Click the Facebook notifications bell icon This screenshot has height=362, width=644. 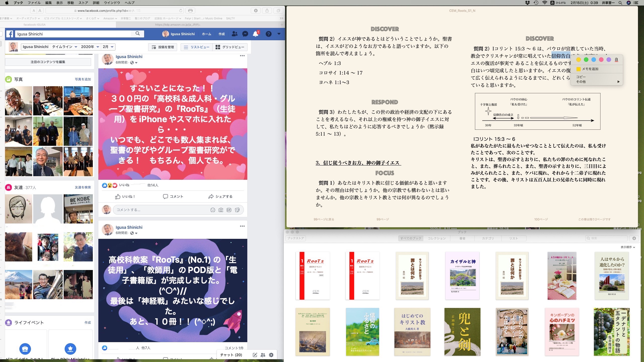pyautogui.click(x=256, y=34)
